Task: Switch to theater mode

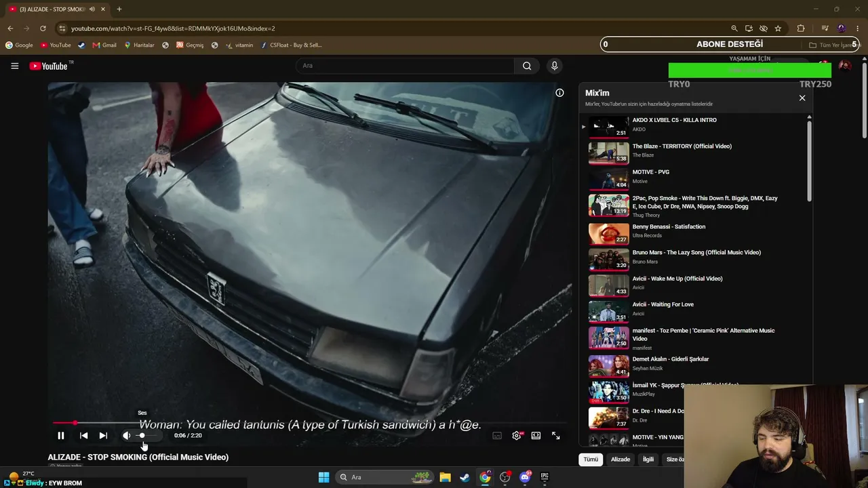Action: [536, 436]
